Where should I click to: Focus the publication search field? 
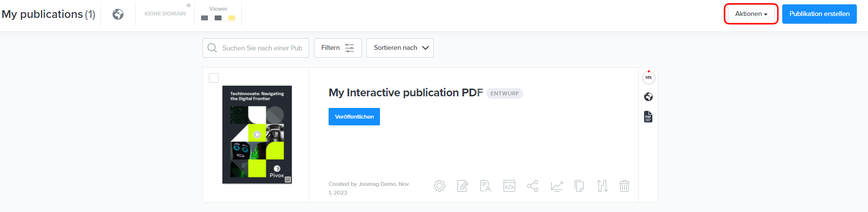[262, 48]
